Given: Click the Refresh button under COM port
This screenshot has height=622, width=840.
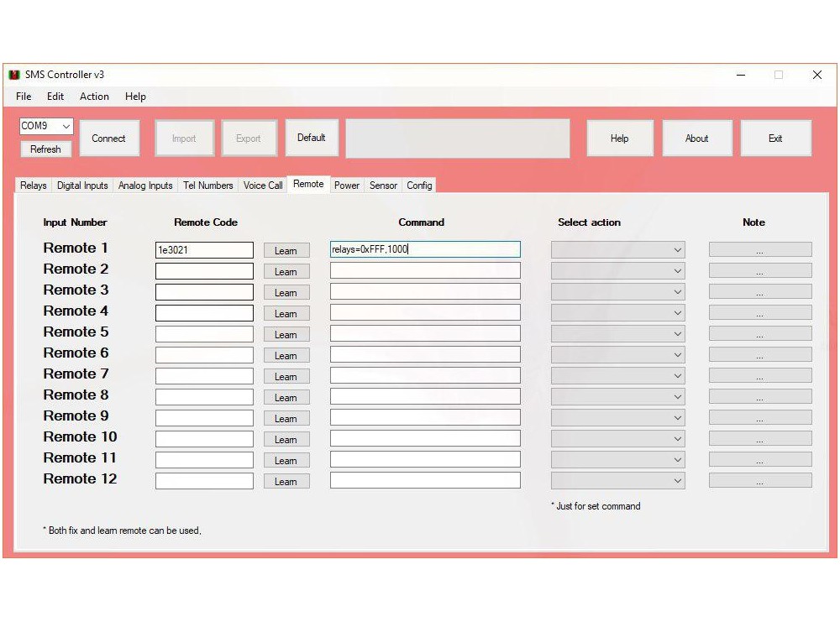Looking at the screenshot, I should [x=45, y=149].
